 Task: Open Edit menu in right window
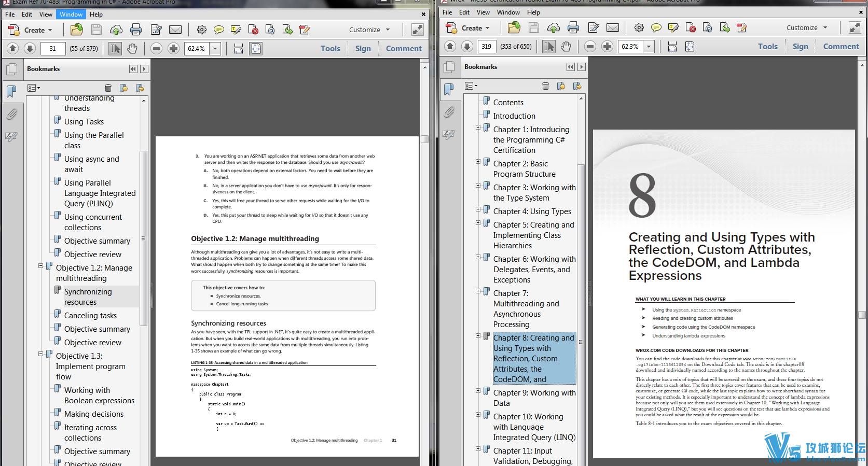pyautogui.click(x=464, y=12)
